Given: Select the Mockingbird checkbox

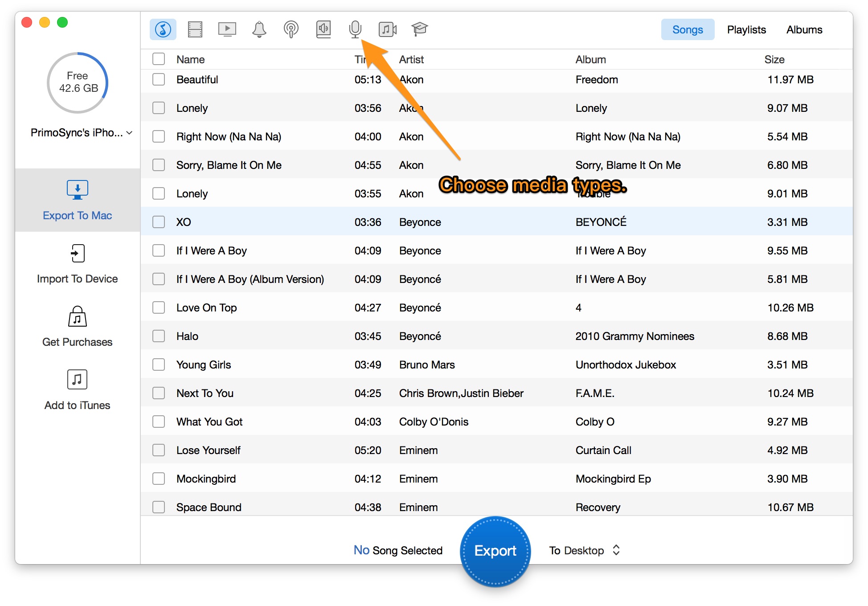Looking at the screenshot, I should [x=159, y=479].
